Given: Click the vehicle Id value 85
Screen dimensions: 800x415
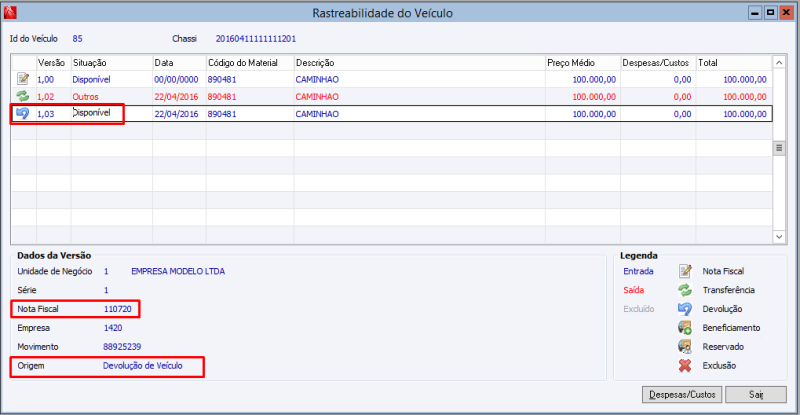Looking at the screenshot, I should click(77, 39).
